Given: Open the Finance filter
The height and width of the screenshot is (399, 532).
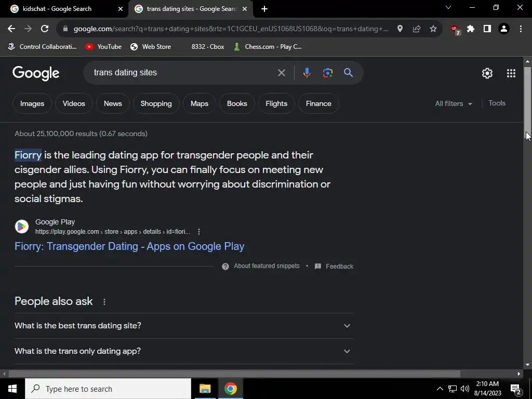Looking at the screenshot, I should pos(318,103).
